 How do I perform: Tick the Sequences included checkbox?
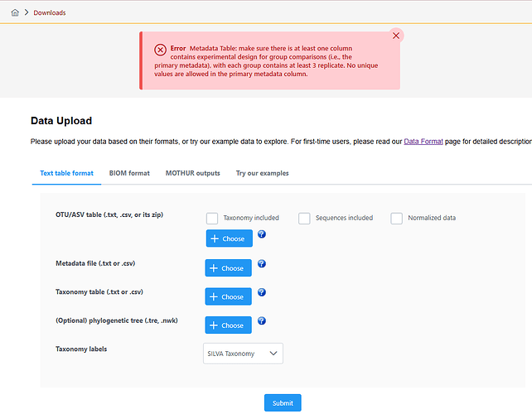tap(304, 219)
